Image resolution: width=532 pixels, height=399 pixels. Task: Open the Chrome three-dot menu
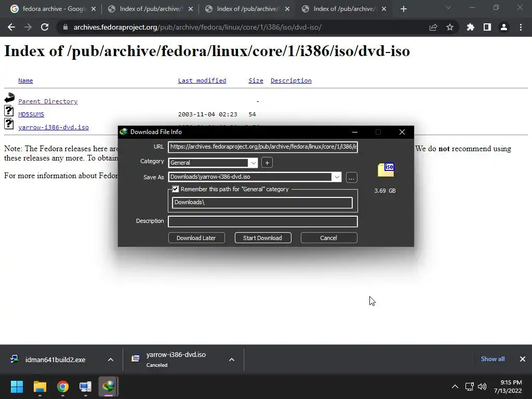pyautogui.click(x=521, y=27)
